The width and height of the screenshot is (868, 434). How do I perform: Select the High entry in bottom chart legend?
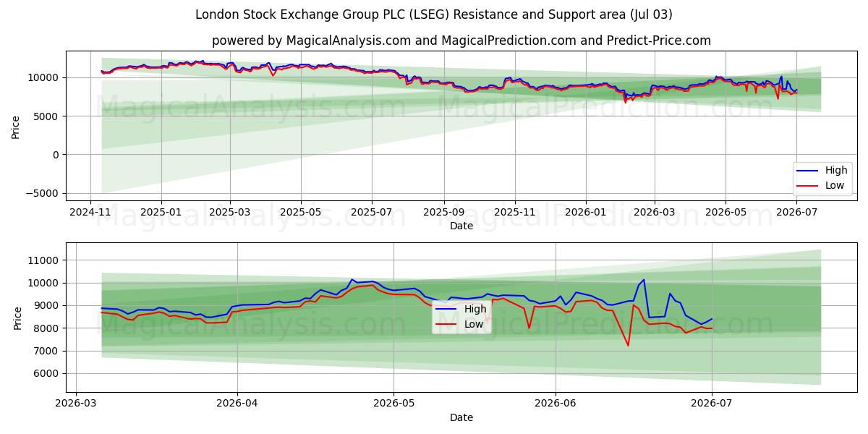coord(461,310)
